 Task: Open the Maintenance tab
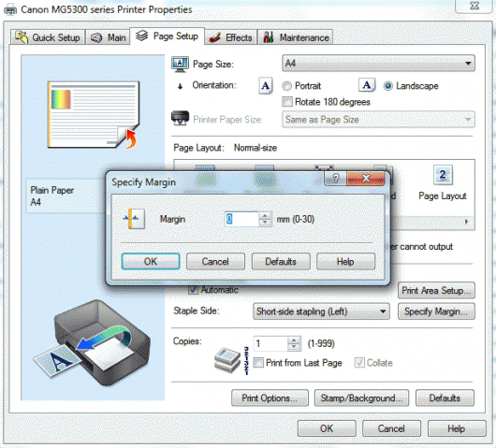295,37
